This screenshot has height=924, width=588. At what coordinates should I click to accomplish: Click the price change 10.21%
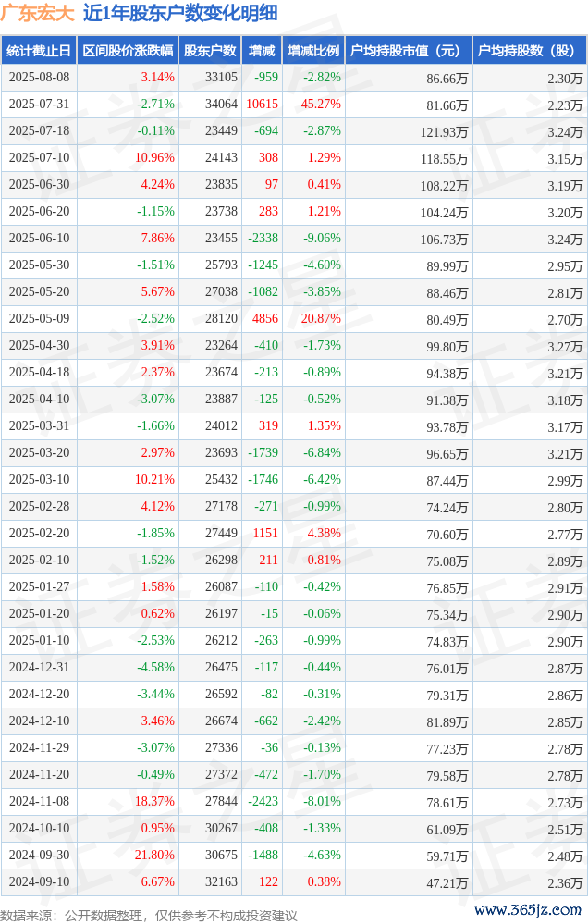pyautogui.click(x=154, y=480)
